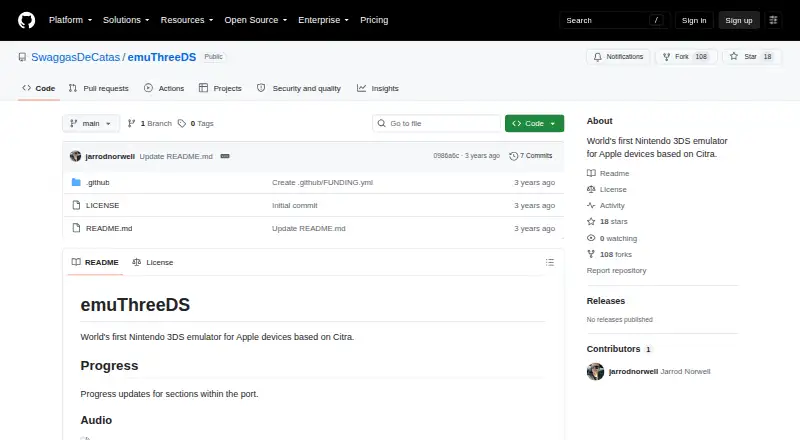The height and width of the screenshot is (440, 800).
Task: Switch to the Code tab
Action: (x=38, y=88)
